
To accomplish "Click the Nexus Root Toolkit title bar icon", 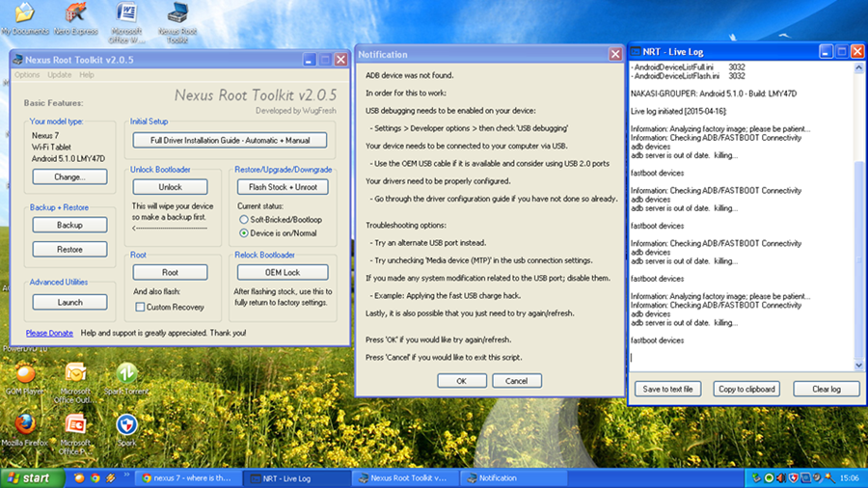I will (x=17, y=60).
